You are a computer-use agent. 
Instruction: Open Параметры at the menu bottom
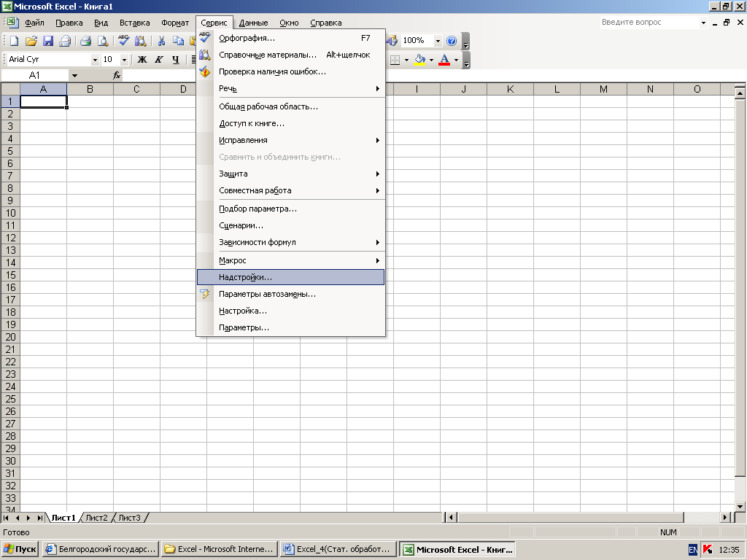[x=290, y=327]
